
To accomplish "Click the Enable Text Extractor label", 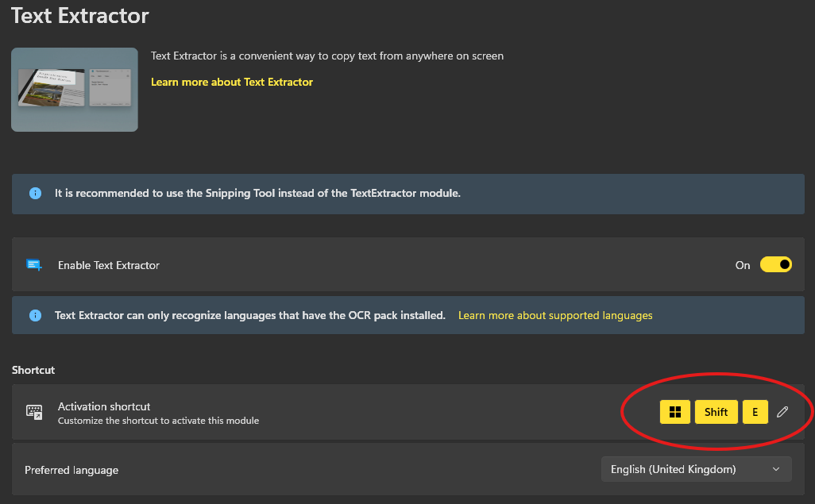I will coord(109,265).
